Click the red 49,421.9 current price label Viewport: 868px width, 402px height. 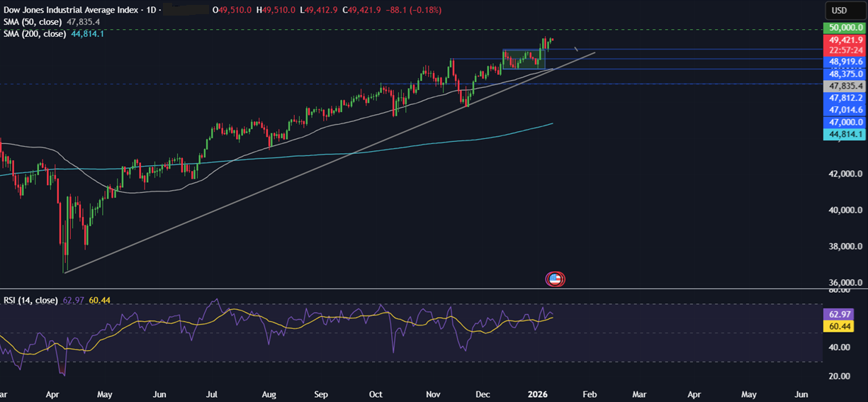coord(844,40)
